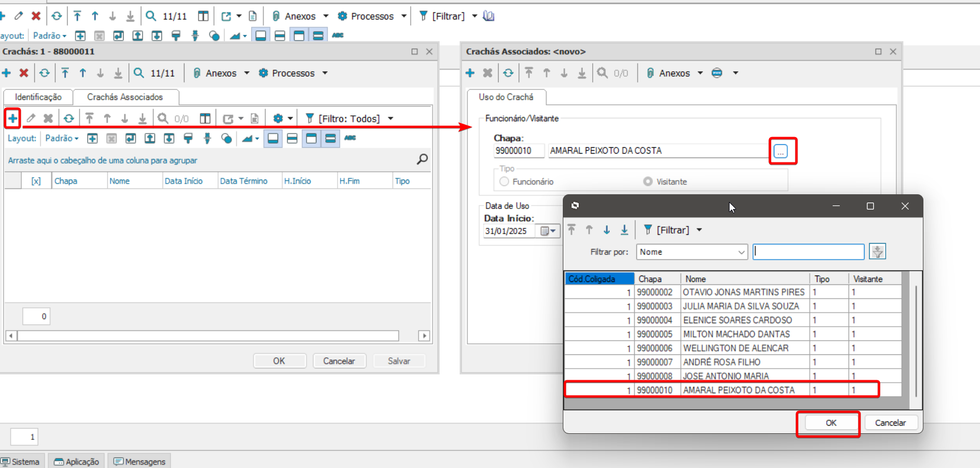Open the Mensagens tab at bottom
The width and height of the screenshot is (980, 468).
140,461
